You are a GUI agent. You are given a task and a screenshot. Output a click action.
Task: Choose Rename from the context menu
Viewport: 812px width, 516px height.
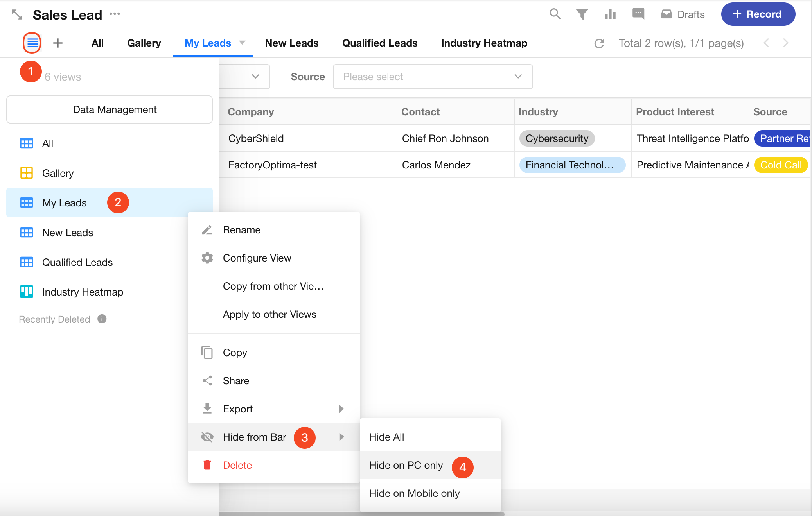pyautogui.click(x=241, y=230)
